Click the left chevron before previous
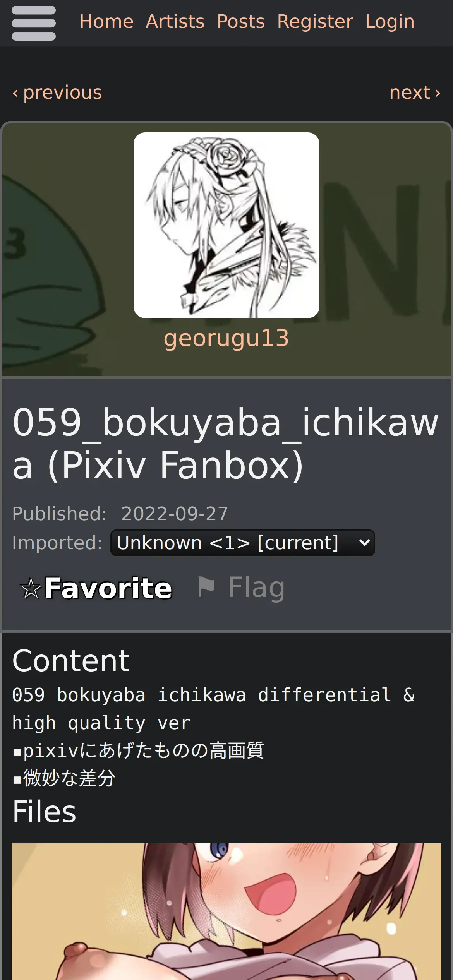 click(15, 93)
